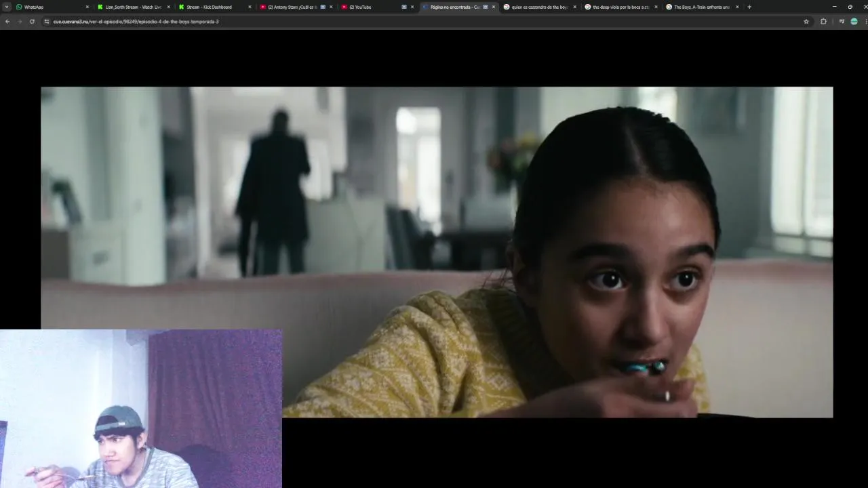Open the media control toolbar icon
The image size is (868, 488).
point(842,21)
